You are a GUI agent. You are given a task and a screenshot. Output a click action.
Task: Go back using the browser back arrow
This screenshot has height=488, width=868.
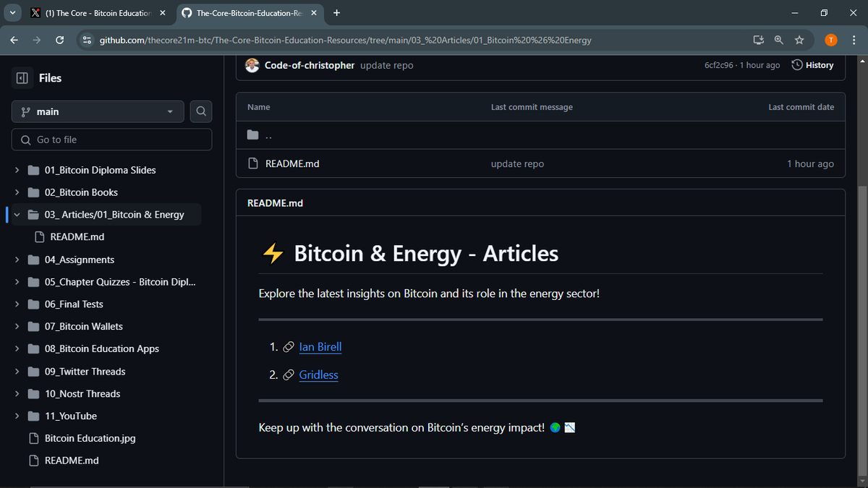tap(14, 40)
